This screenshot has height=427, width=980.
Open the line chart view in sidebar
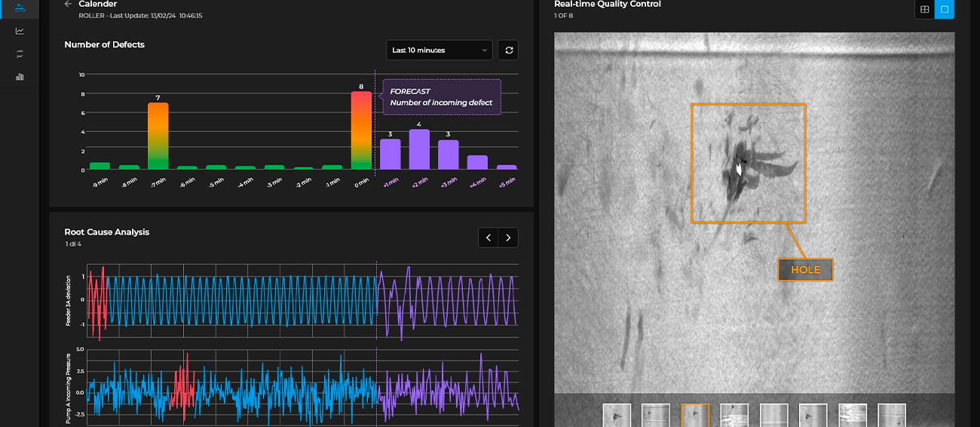[20, 31]
